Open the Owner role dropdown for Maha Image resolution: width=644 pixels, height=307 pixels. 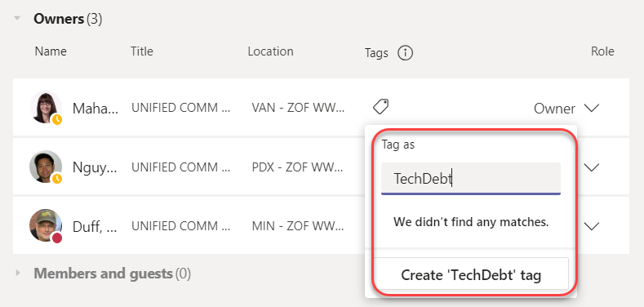[x=592, y=108]
